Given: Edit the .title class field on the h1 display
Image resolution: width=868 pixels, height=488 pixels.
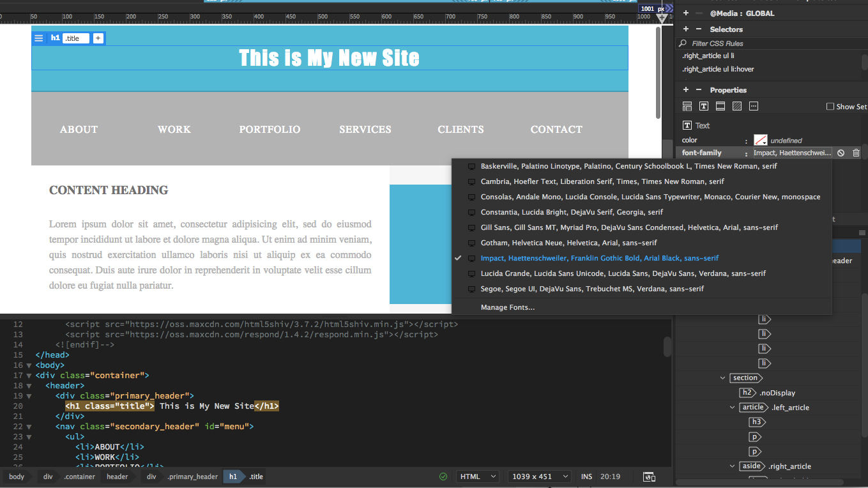Looking at the screenshot, I should (x=76, y=38).
